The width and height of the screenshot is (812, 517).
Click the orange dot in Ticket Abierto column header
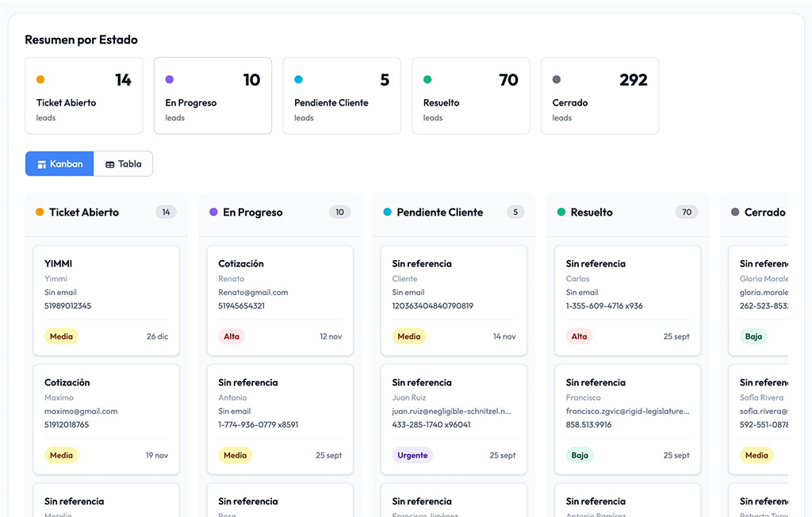coord(40,213)
